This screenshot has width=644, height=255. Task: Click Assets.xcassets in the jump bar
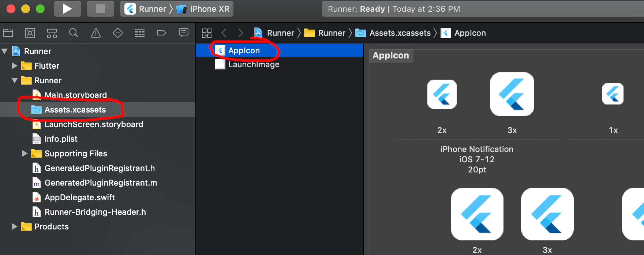click(393, 33)
